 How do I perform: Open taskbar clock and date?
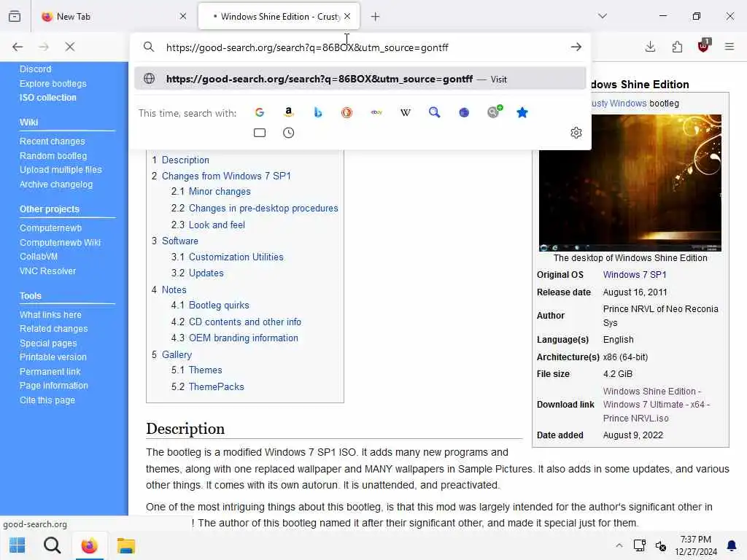pyautogui.click(x=695, y=545)
